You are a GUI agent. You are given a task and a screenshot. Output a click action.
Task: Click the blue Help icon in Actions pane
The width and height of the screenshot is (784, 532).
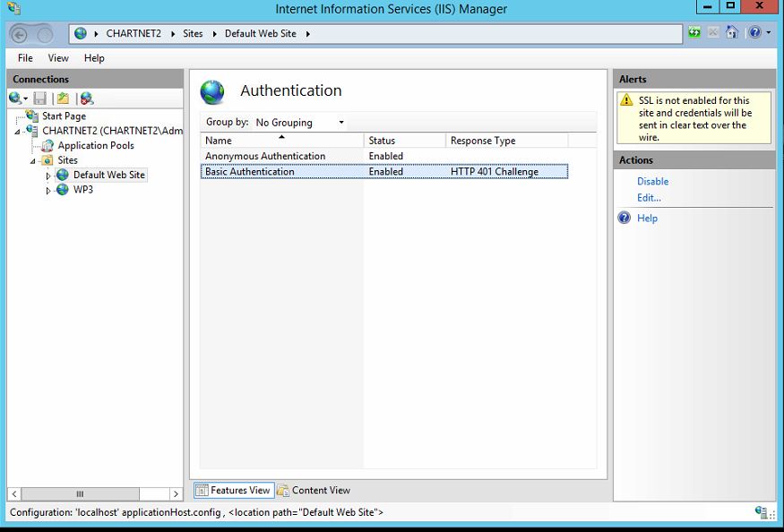point(624,218)
